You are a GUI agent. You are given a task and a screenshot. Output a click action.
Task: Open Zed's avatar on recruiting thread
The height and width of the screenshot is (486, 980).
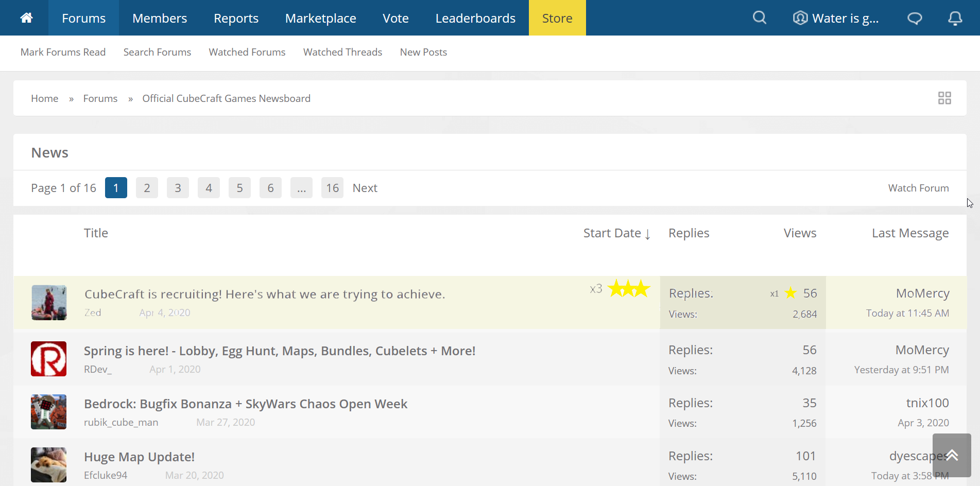[x=49, y=303]
